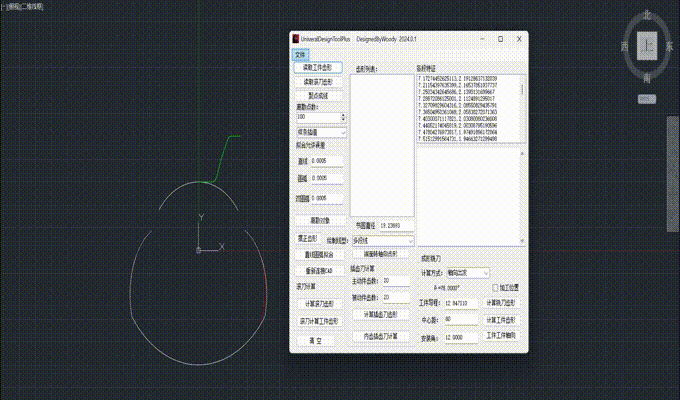Click the 读取滚刀齿形 button
This screenshot has width=680, height=400.
318,82
